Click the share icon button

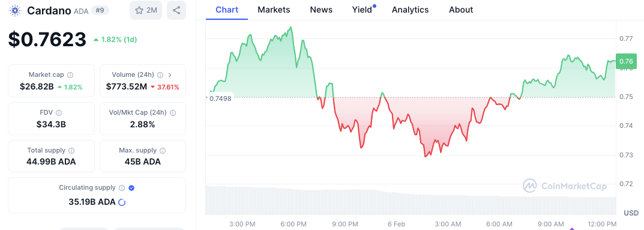click(176, 10)
